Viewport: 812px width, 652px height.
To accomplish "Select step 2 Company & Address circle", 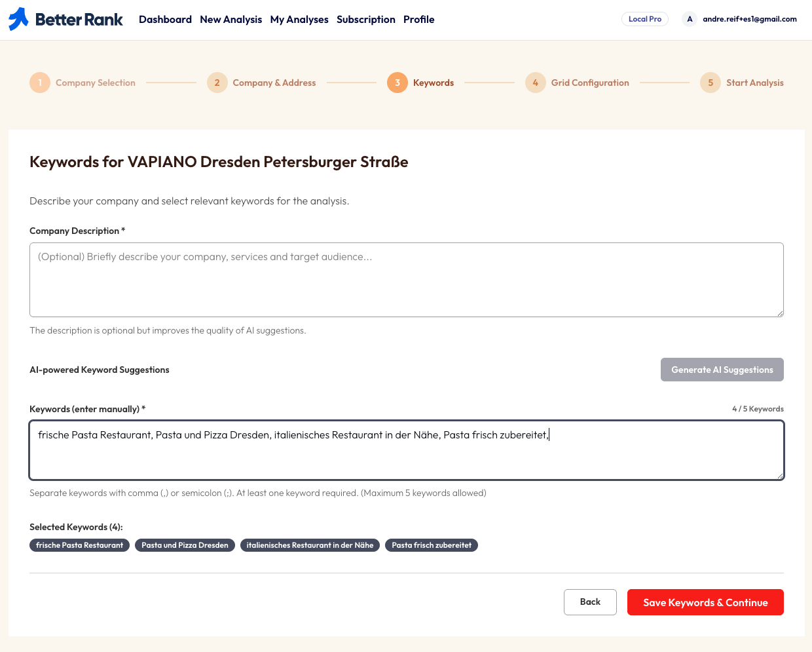I will point(217,83).
